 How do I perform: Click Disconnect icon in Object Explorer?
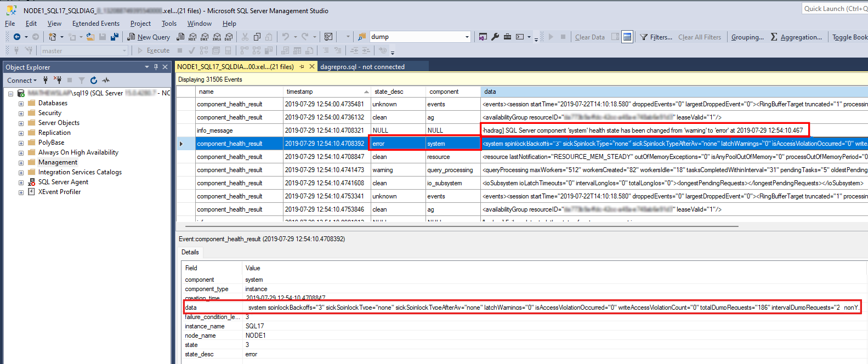coord(58,81)
